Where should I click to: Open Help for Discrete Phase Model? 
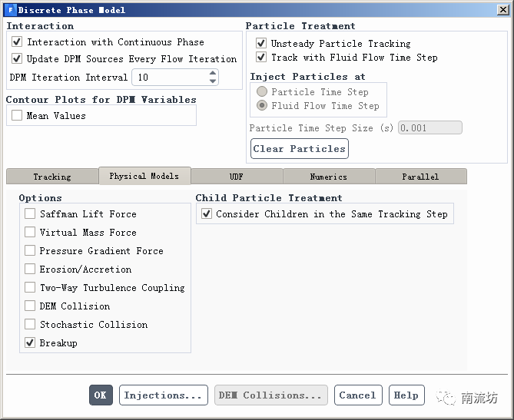pos(406,395)
